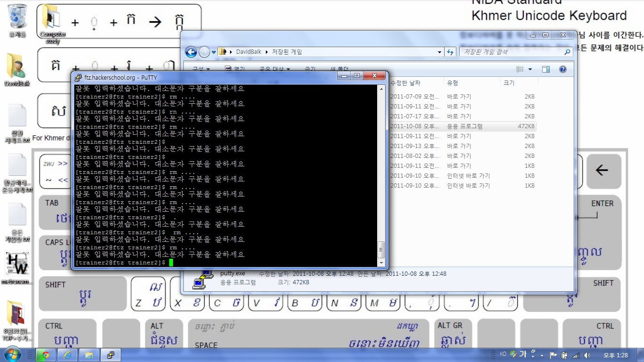Launch Internet Explorer from the taskbar
This screenshot has width=644, height=362.
[x=67, y=355]
